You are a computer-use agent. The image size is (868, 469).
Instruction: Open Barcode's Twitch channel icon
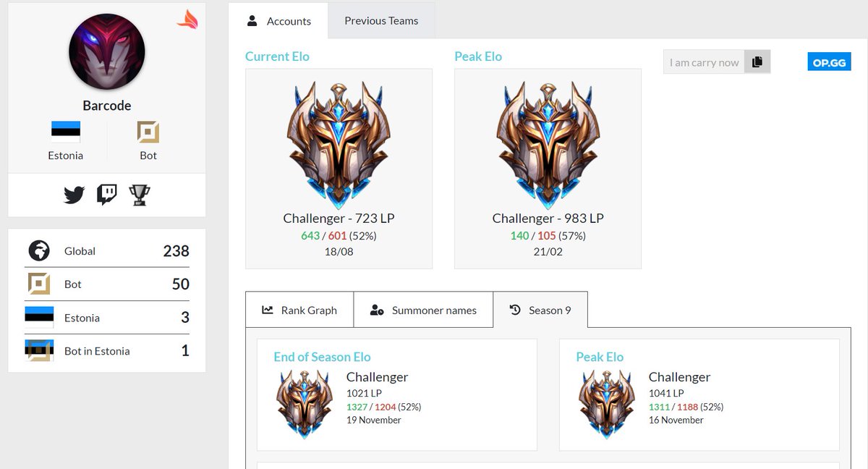(107, 195)
